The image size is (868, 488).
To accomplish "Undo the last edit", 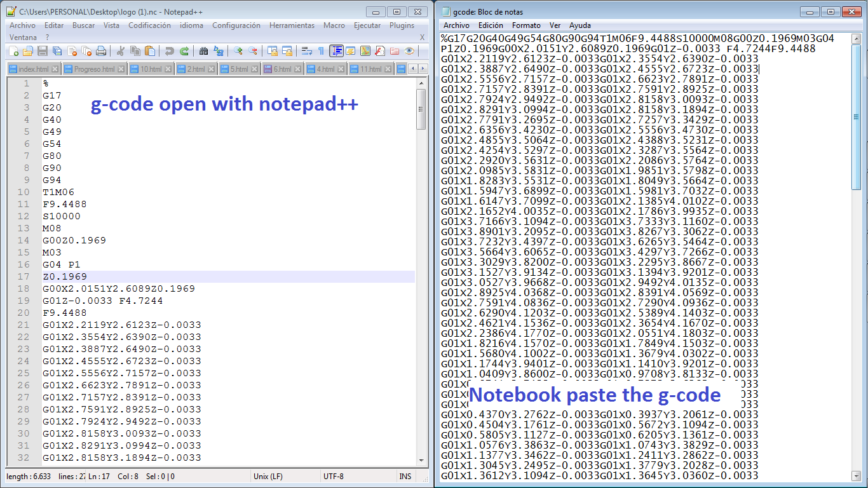I will coord(170,51).
